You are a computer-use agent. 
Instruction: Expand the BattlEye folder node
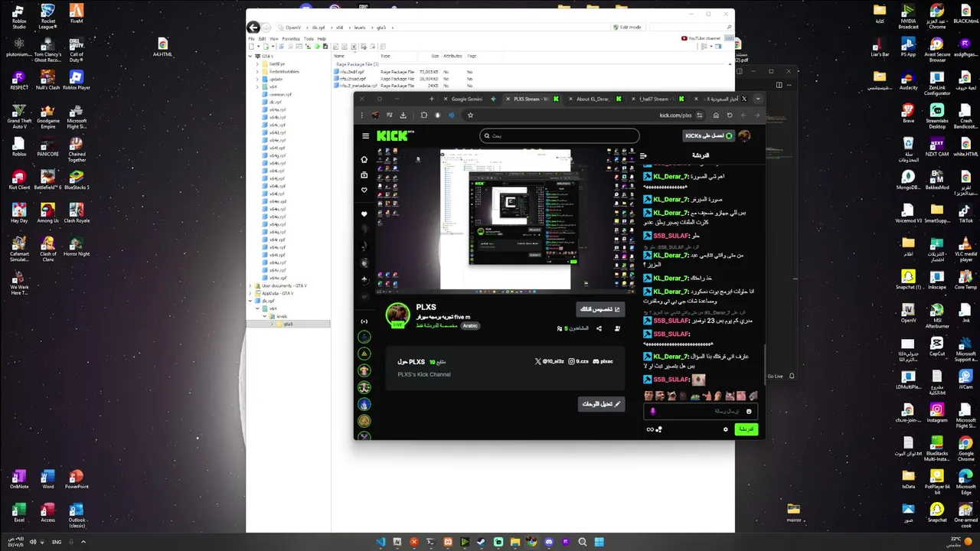tap(257, 64)
